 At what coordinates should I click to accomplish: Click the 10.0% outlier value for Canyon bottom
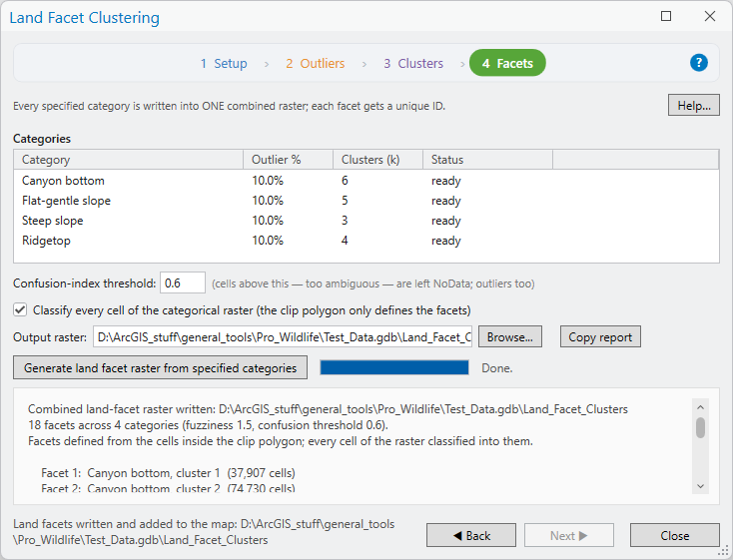click(x=268, y=181)
